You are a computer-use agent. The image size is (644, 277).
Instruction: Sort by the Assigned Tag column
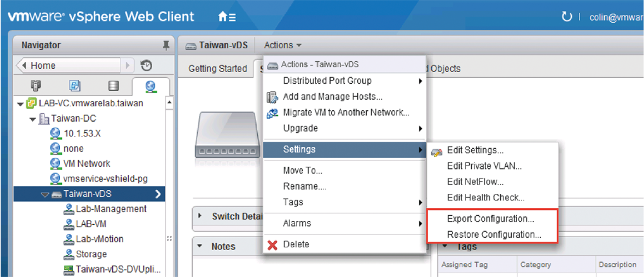tap(477, 265)
